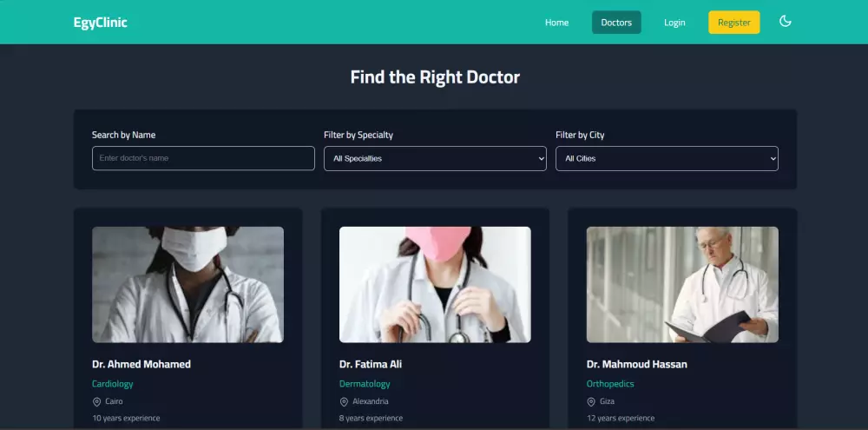Click the location pin icon beside Cairo
This screenshot has width=868, height=430.
96,401
